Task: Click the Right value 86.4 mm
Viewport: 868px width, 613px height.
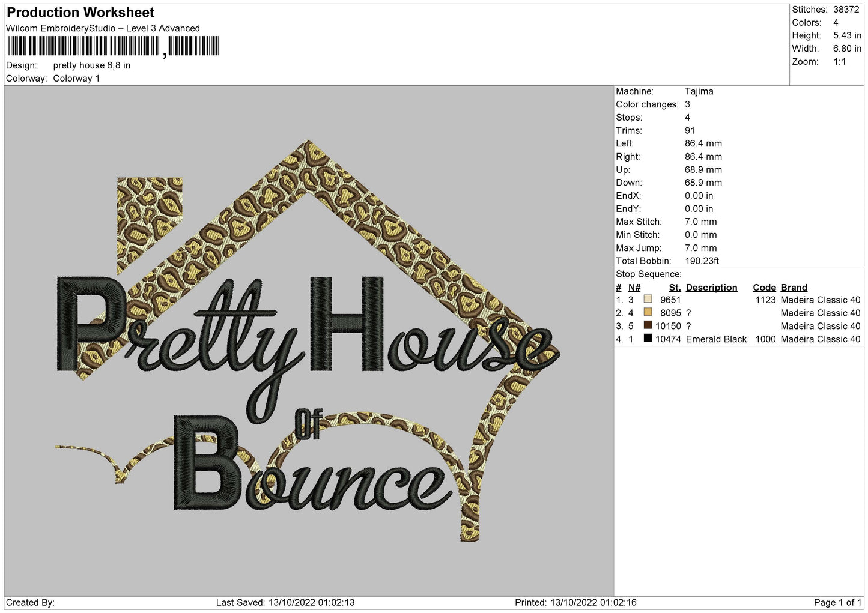Action: (x=703, y=157)
